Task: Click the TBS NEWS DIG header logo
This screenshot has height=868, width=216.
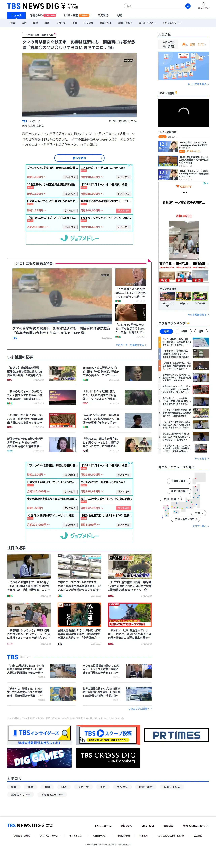Action: [43, 6]
